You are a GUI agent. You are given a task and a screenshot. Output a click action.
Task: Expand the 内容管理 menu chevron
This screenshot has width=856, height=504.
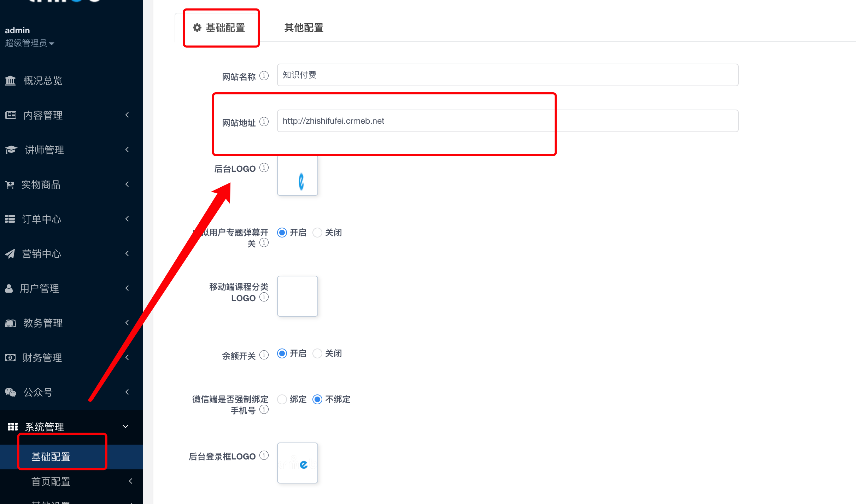click(127, 115)
